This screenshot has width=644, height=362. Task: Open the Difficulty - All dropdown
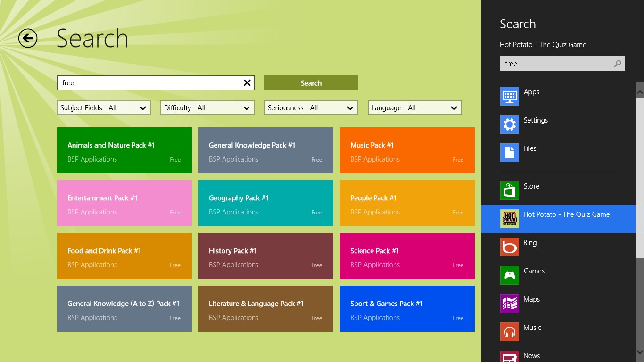pyautogui.click(x=207, y=107)
